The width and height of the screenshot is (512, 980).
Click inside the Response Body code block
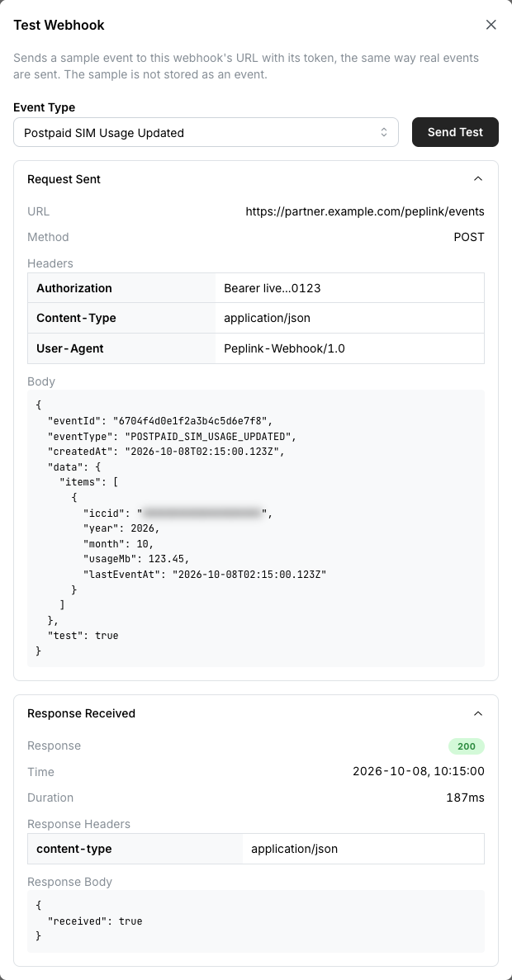[256, 921]
